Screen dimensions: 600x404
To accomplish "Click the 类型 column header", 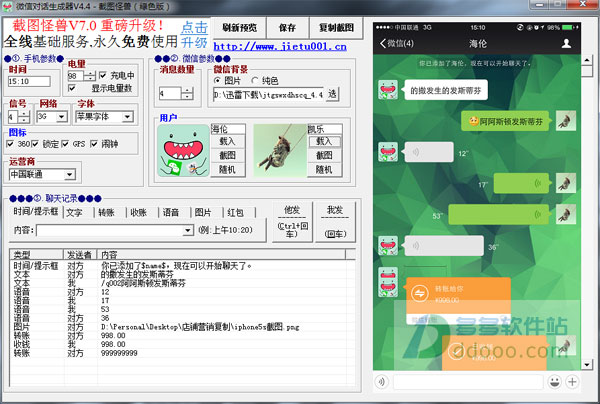I will click(x=36, y=254).
